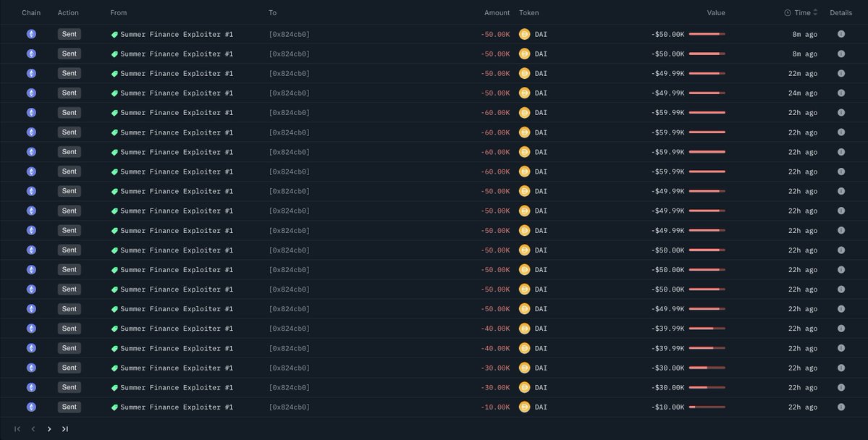
Task: Go to the first page arrow
Action: pyautogui.click(x=17, y=429)
